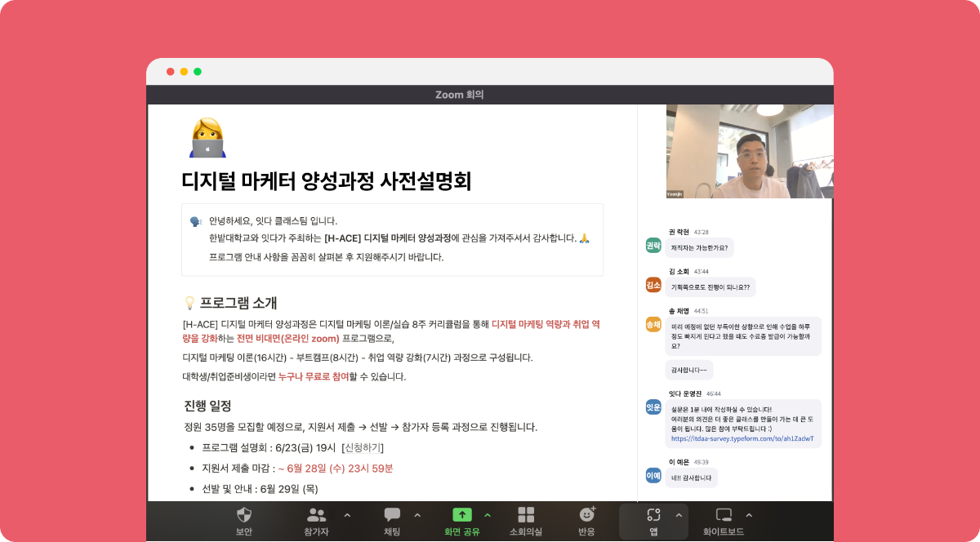Image resolution: width=980 pixels, height=542 pixels.
Task: Click the lightbulb icon beside 프로그램 소개
Action: (189, 303)
